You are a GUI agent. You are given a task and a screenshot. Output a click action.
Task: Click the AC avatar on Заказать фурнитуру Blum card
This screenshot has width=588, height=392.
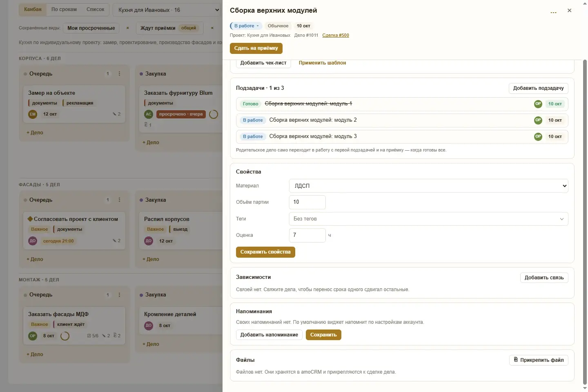(x=149, y=114)
